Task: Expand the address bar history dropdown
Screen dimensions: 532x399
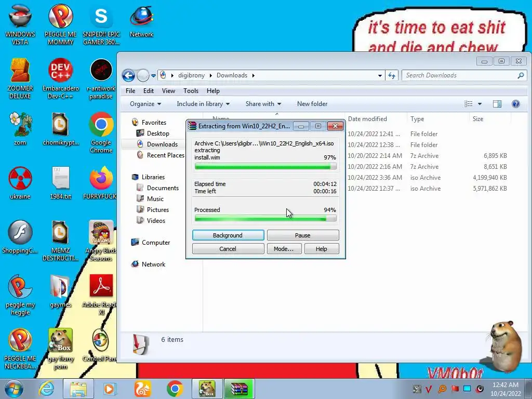Action: [380, 75]
